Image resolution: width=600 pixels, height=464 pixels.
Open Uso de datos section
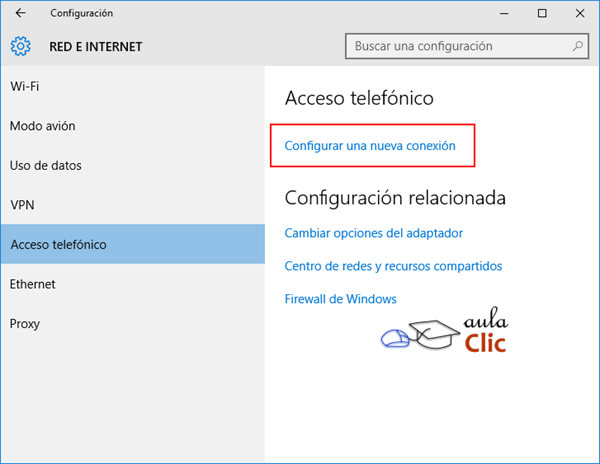click(x=46, y=165)
